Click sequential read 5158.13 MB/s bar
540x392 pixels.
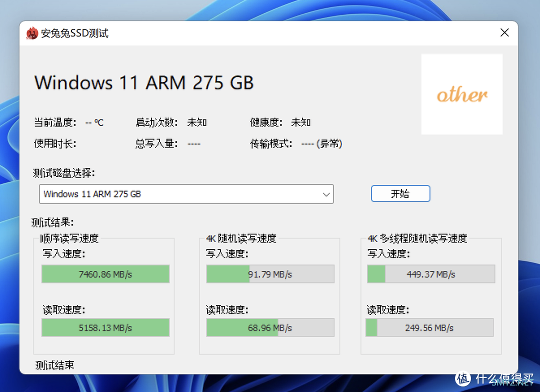(105, 327)
